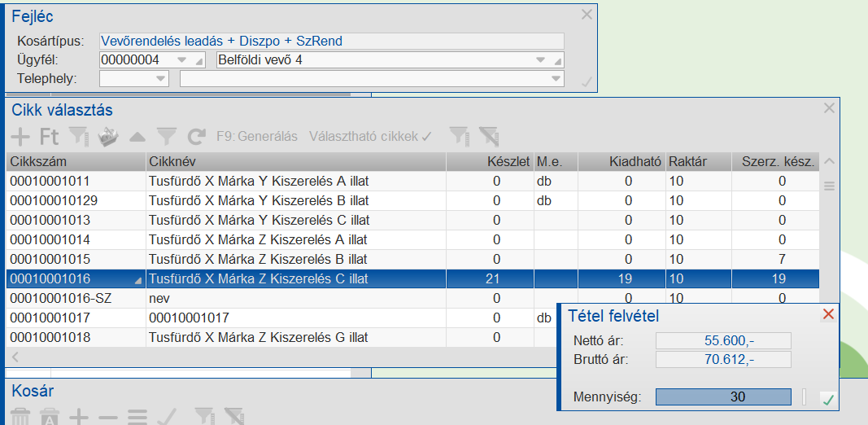Viewport: 868px width, 425px height.
Task: Click the refresh arrow in Cikk választás toolbar
Action: point(196,137)
